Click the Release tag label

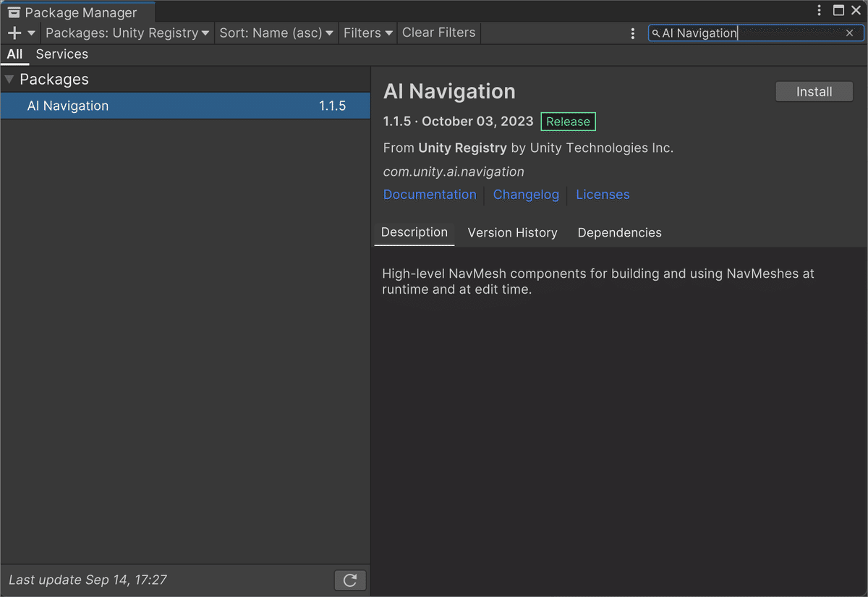point(568,122)
